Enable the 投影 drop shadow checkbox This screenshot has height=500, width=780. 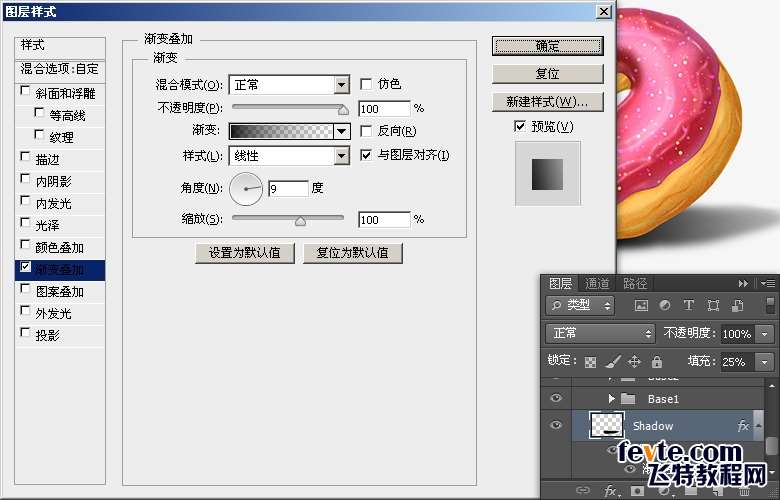[x=25, y=332]
